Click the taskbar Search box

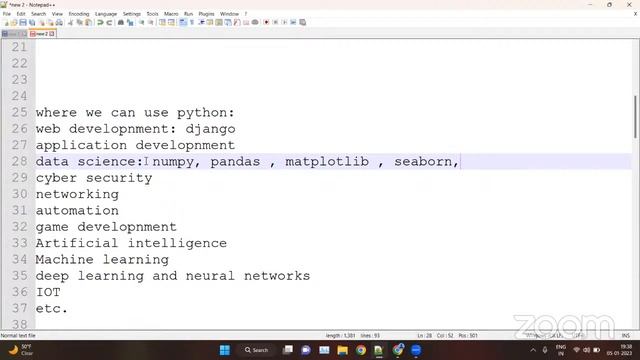coord(257,350)
